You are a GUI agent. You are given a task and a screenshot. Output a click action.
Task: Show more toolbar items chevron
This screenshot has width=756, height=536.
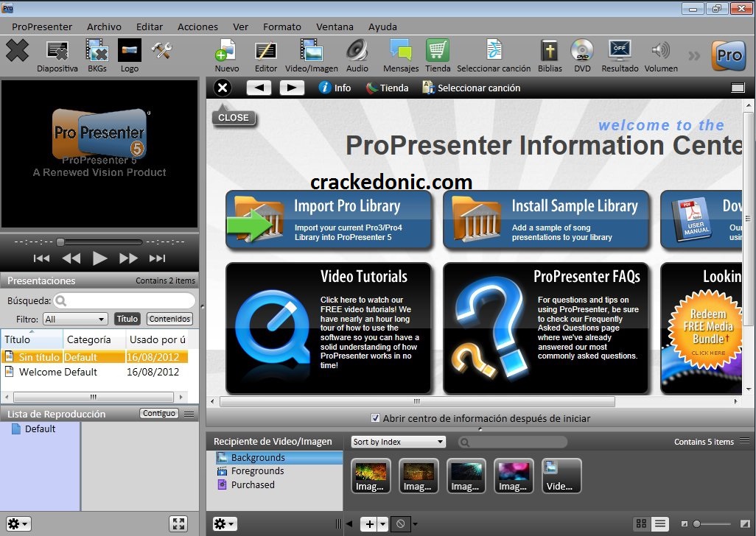(694, 56)
